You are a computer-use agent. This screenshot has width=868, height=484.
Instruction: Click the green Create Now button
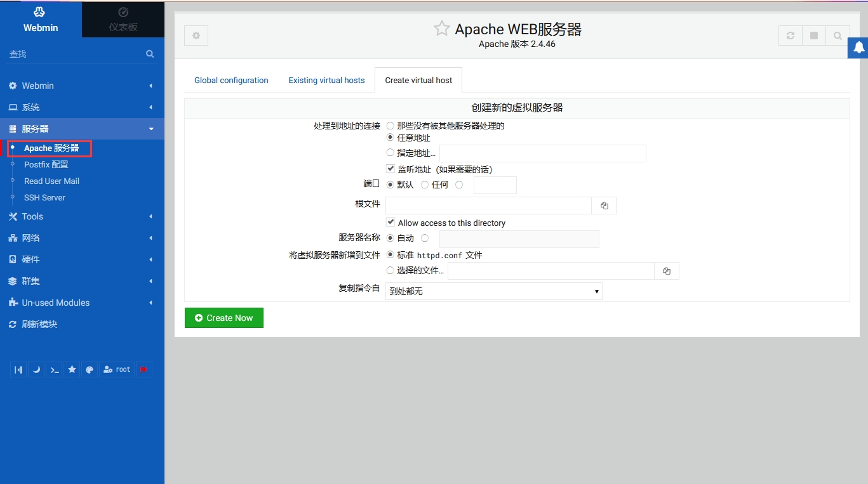[x=224, y=318]
